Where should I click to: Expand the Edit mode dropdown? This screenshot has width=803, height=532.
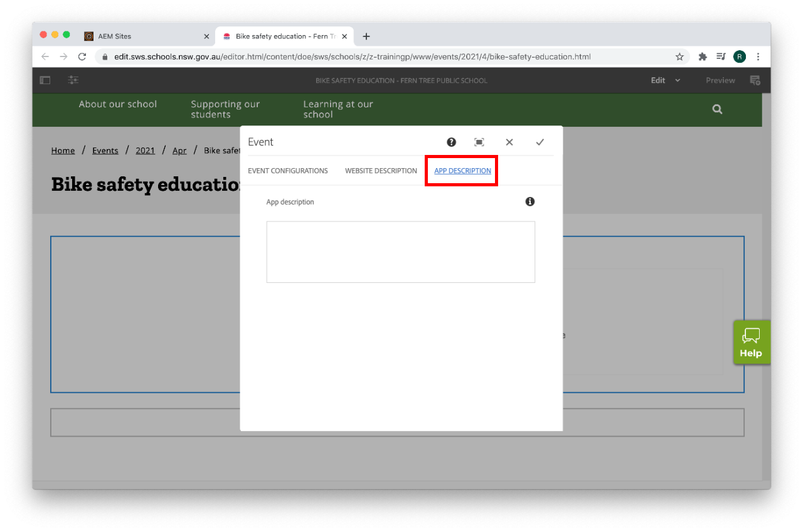coord(665,80)
